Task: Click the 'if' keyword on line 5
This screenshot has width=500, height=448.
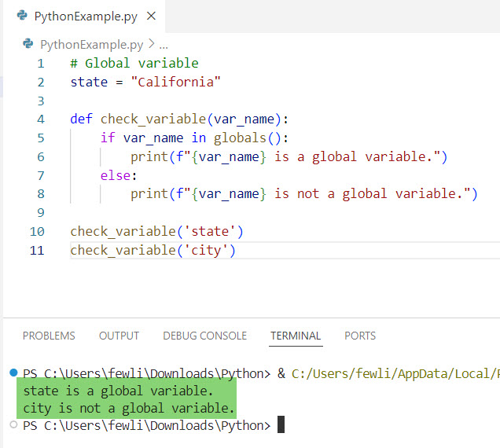Action: point(108,138)
